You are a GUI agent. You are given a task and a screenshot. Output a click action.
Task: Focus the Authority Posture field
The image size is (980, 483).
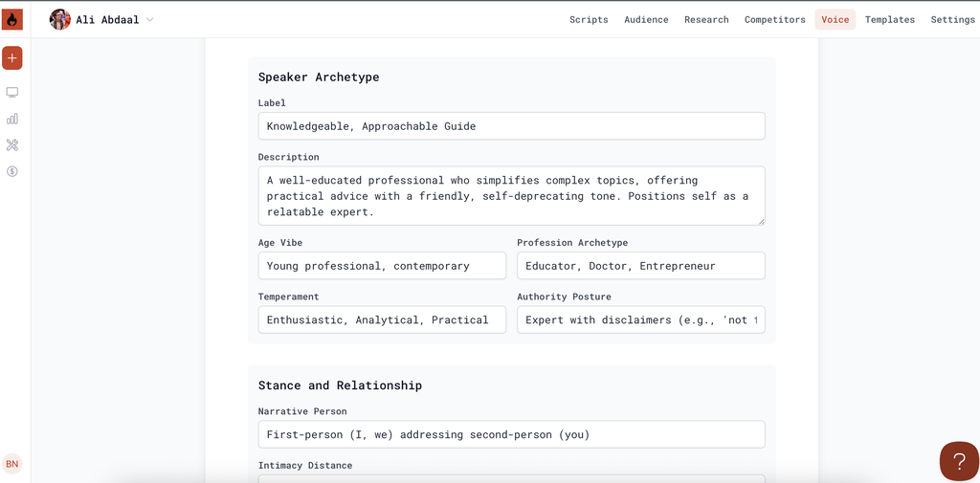(640, 319)
